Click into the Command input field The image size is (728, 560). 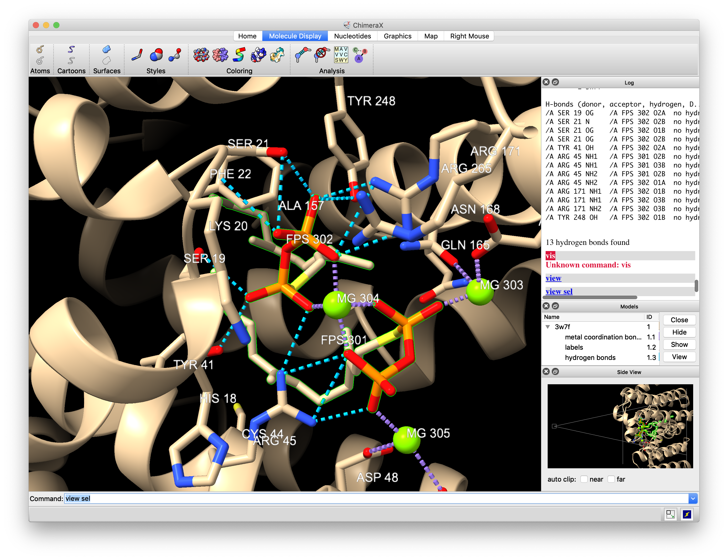click(x=376, y=499)
